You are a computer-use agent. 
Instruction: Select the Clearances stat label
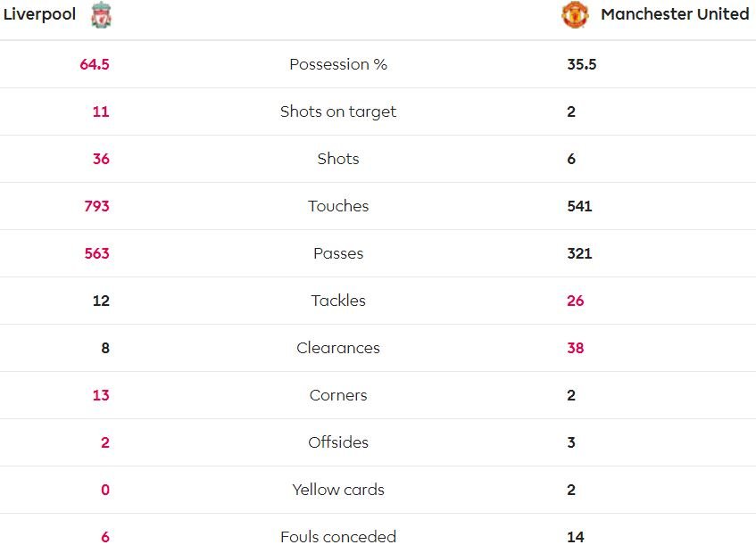click(x=338, y=348)
